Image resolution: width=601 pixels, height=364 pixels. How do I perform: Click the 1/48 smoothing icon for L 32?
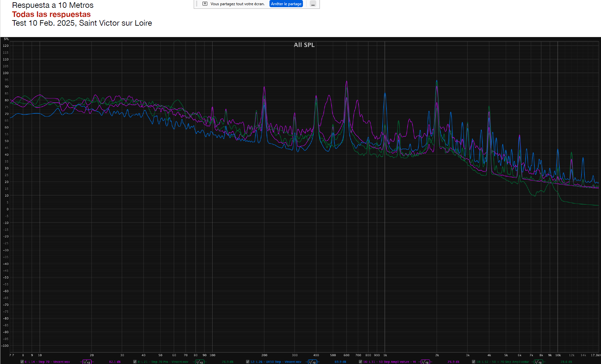click(x=538, y=362)
